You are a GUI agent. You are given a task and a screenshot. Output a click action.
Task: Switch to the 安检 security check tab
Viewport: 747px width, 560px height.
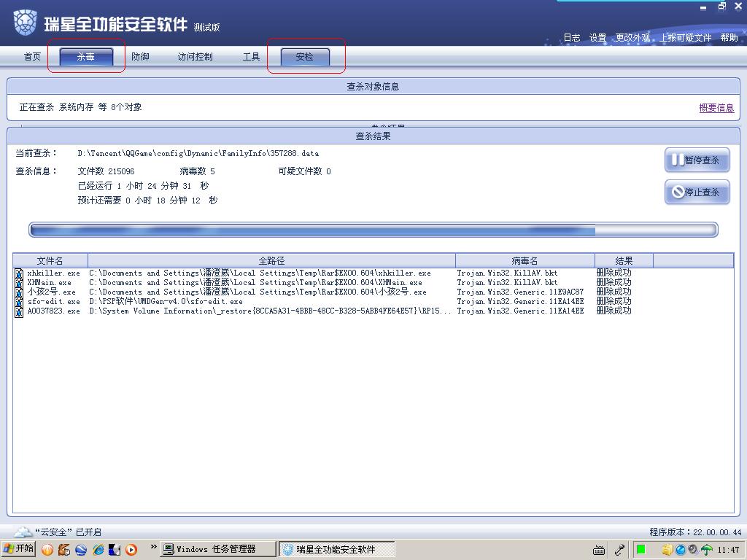[305, 57]
